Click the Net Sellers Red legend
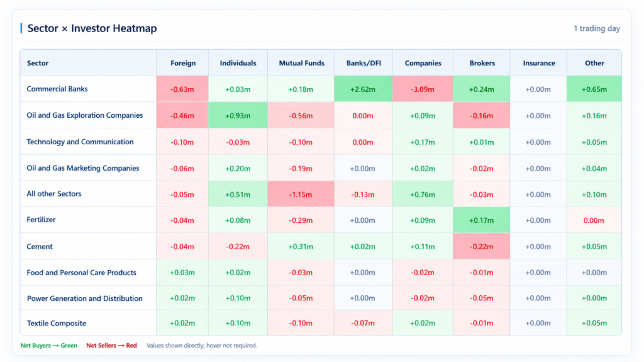Screen dimensions: 644x362 pos(111,346)
